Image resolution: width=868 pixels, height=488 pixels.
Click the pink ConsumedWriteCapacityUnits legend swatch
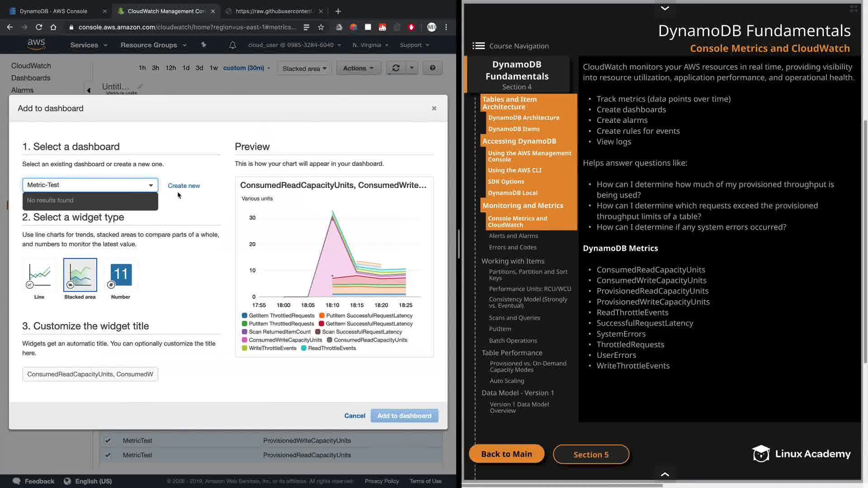245,340
